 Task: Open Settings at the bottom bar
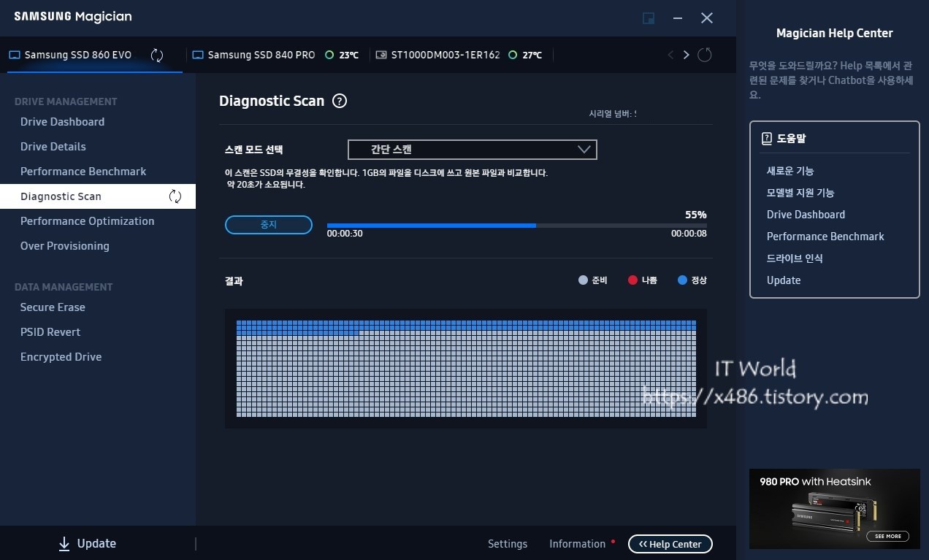pyautogui.click(x=508, y=544)
